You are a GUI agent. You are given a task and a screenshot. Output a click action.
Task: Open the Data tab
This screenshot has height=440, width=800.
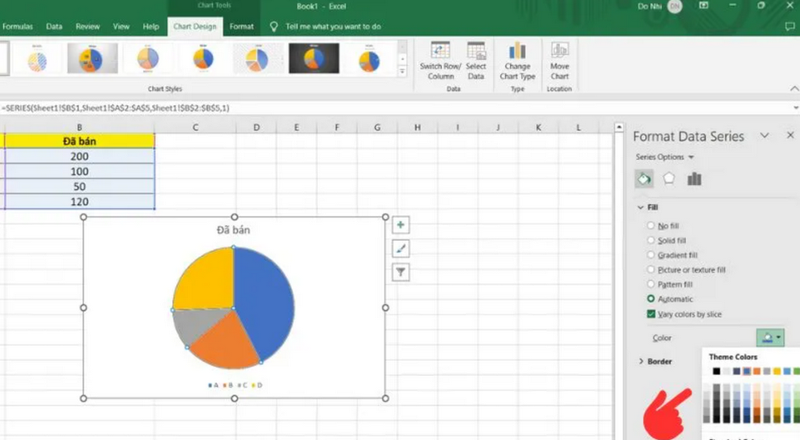[x=54, y=27]
